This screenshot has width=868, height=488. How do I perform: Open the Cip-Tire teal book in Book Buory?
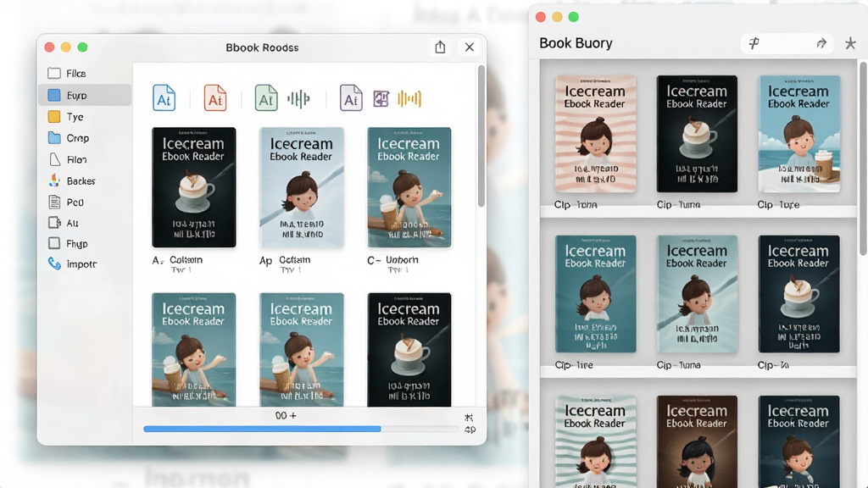click(596, 294)
